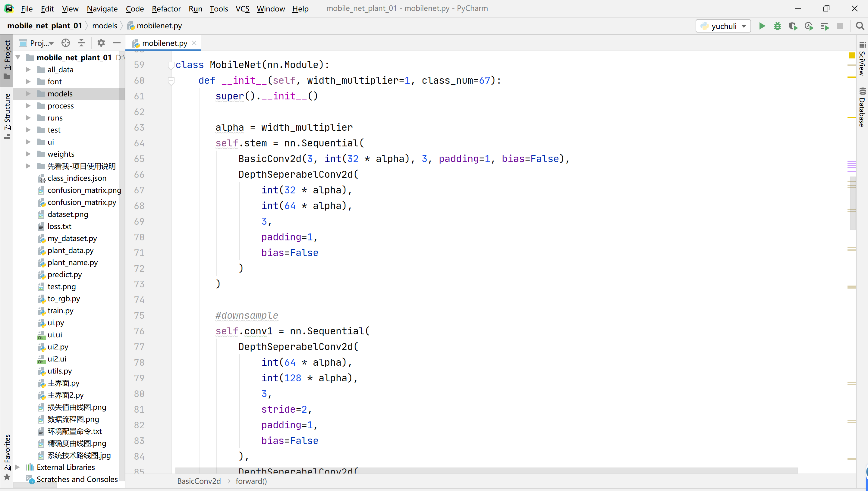Select train.py in the project tree
This screenshot has height=491, width=868.
(x=60, y=310)
